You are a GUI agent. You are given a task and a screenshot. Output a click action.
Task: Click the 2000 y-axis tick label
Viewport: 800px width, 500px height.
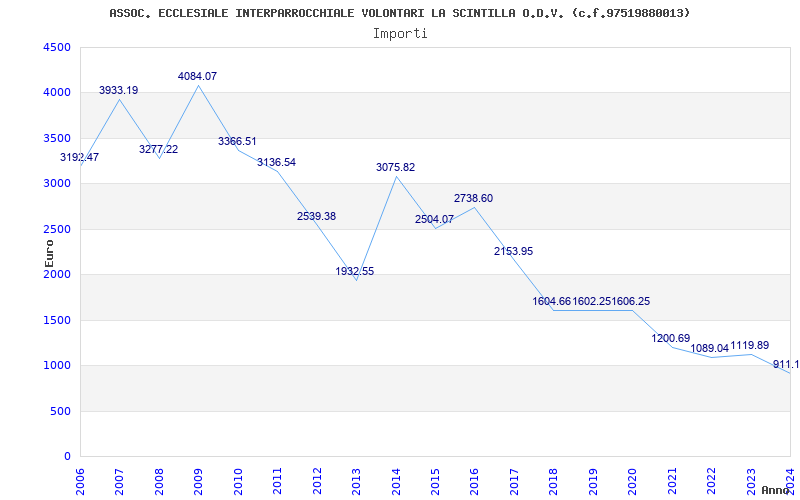(x=57, y=275)
